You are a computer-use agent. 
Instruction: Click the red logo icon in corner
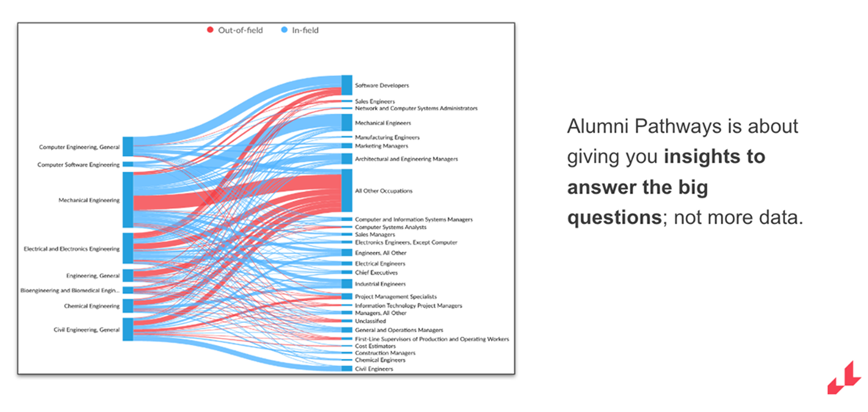(x=845, y=377)
